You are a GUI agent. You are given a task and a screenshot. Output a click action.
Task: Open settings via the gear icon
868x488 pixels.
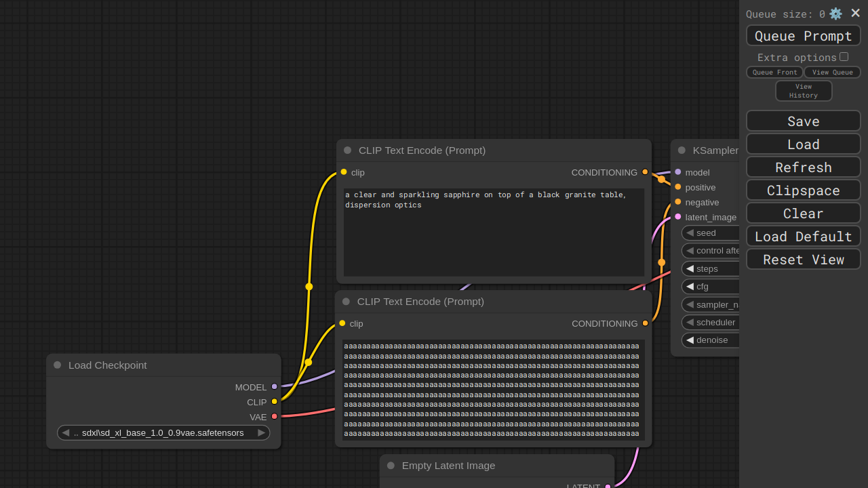point(835,14)
